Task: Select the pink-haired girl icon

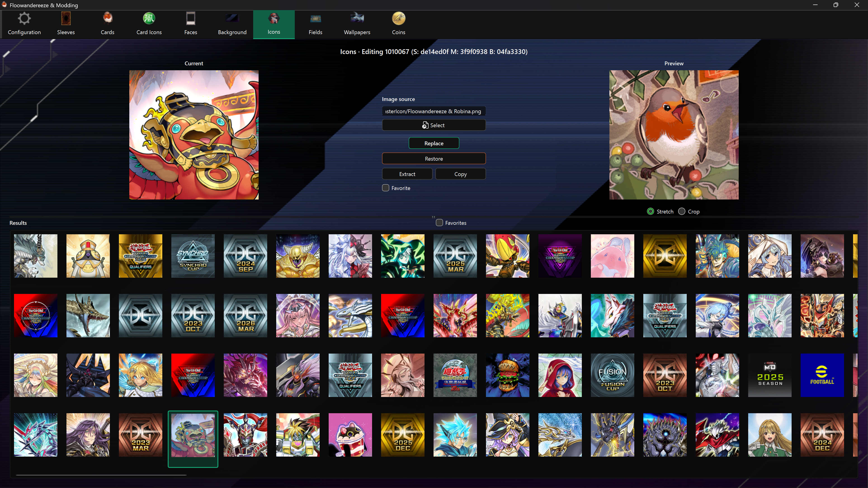Action: point(298,316)
